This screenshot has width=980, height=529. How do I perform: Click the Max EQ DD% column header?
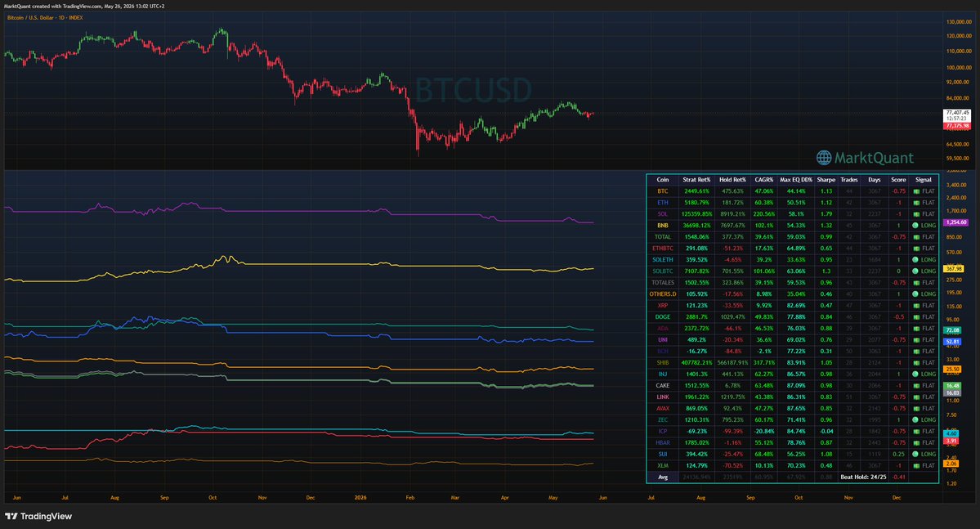coord(795,180)
